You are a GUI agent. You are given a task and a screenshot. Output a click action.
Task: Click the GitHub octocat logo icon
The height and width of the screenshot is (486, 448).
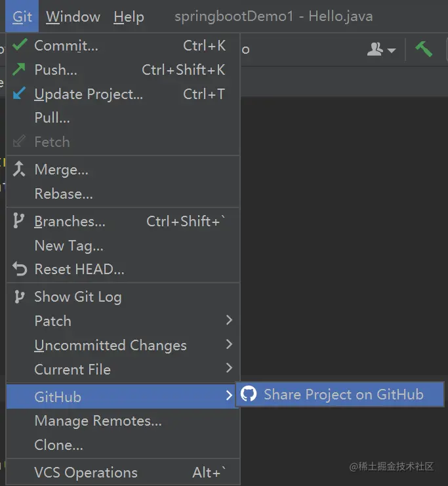[x=249, y=394]
